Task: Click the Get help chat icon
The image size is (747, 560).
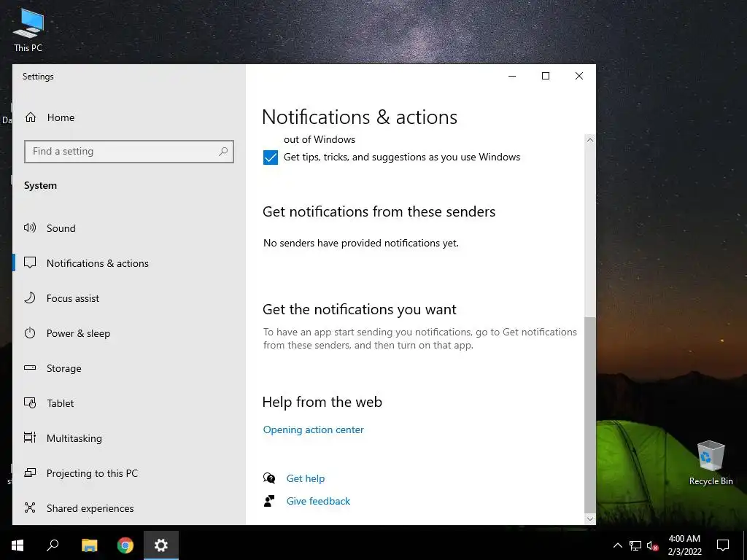Action: pos(269,478)
